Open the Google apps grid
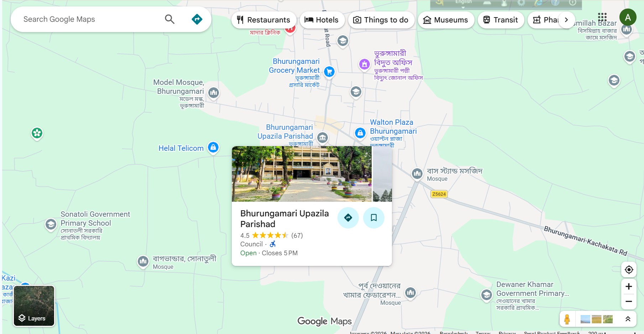 pos(602,17)
